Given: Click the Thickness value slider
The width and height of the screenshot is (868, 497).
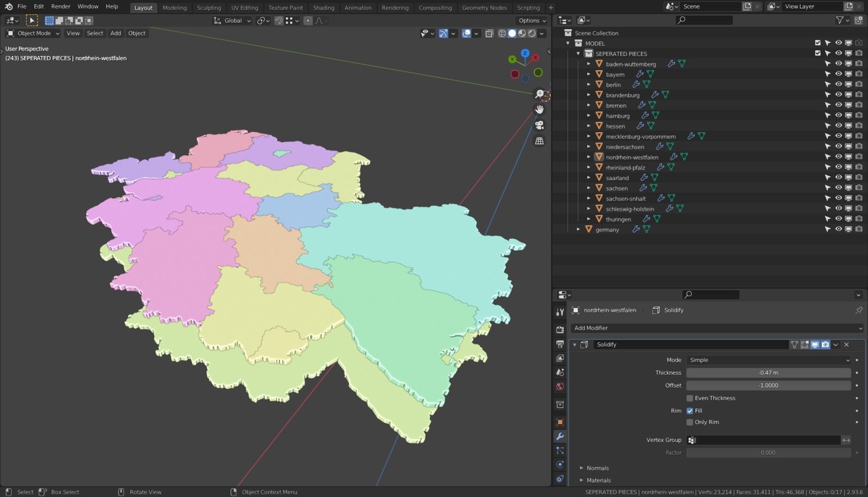Looking at the screenshot, I should pyautogui.click(x=768, y=373).
